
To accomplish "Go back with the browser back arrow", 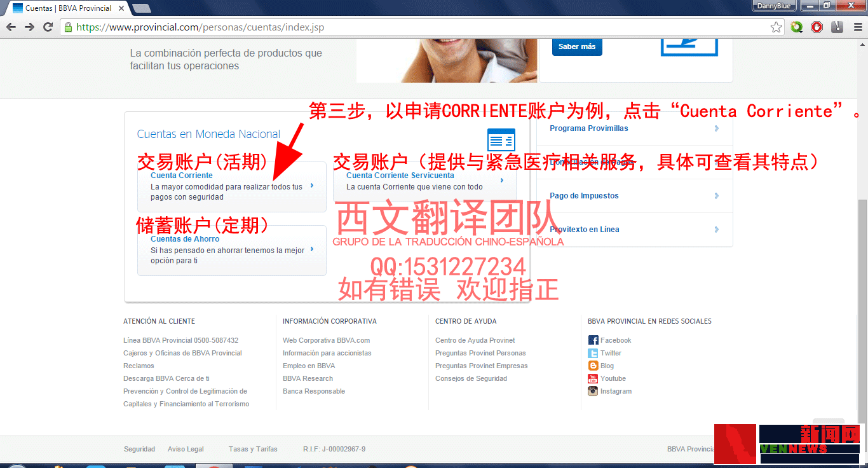I will (11, 27).
